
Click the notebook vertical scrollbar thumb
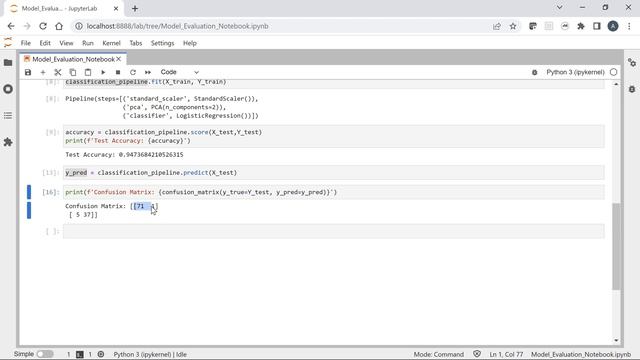(616, 246)
